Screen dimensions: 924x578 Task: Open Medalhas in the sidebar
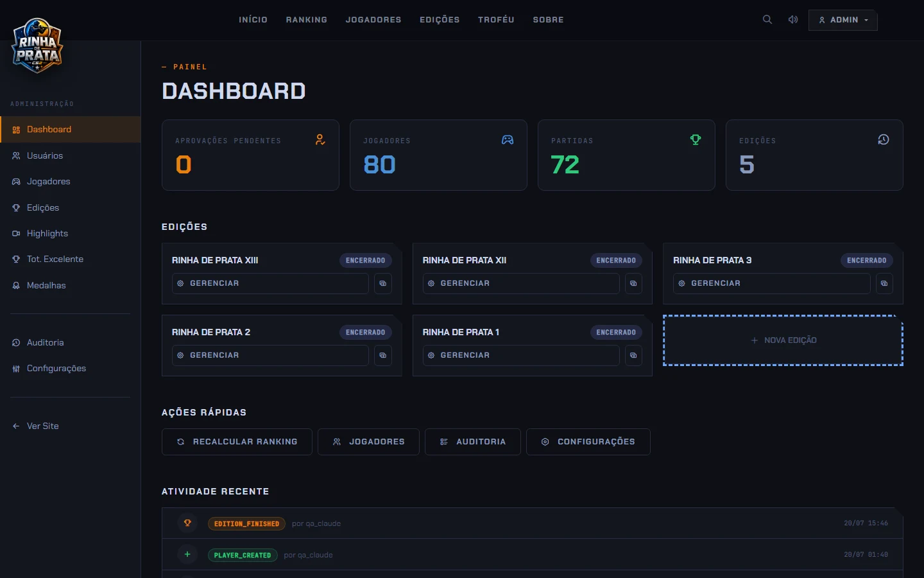click(71, 285)
